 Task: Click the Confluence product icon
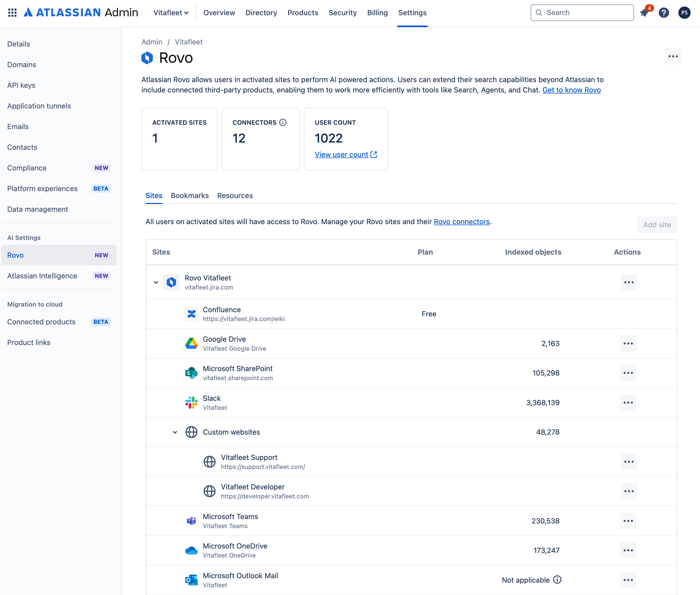click(191, 313)
